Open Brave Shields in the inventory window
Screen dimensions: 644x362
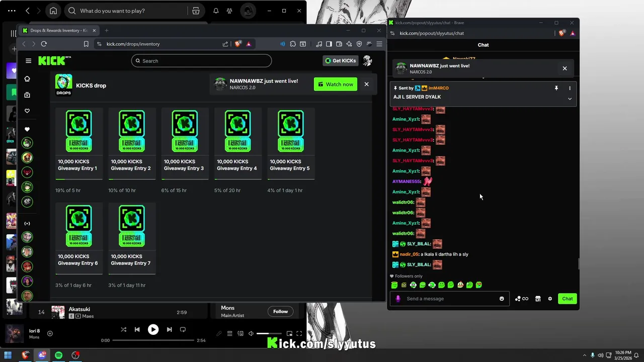pos(238,44)
